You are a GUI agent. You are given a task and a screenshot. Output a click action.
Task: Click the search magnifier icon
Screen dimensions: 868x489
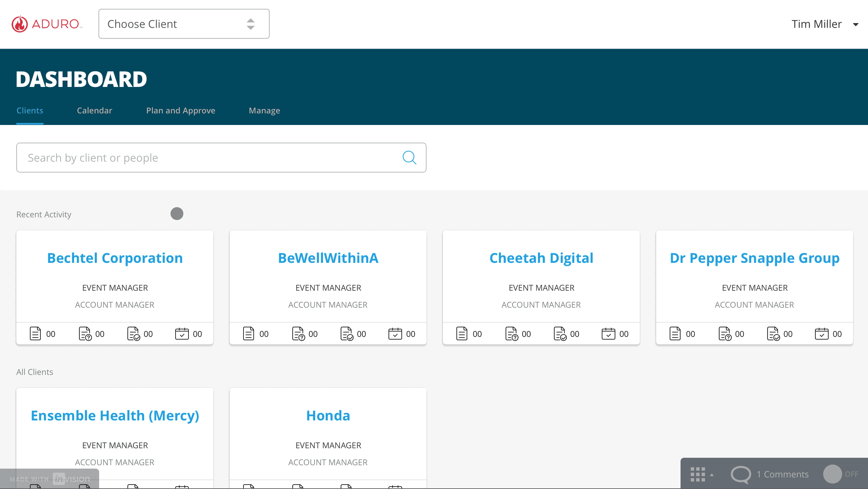(409, 158)
